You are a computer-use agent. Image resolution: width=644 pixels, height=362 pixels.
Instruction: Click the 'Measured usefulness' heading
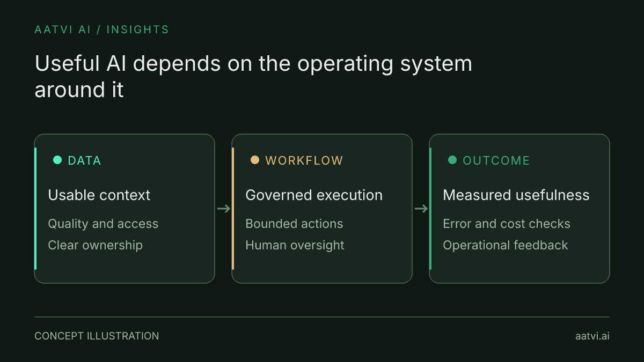pos(516,195)
